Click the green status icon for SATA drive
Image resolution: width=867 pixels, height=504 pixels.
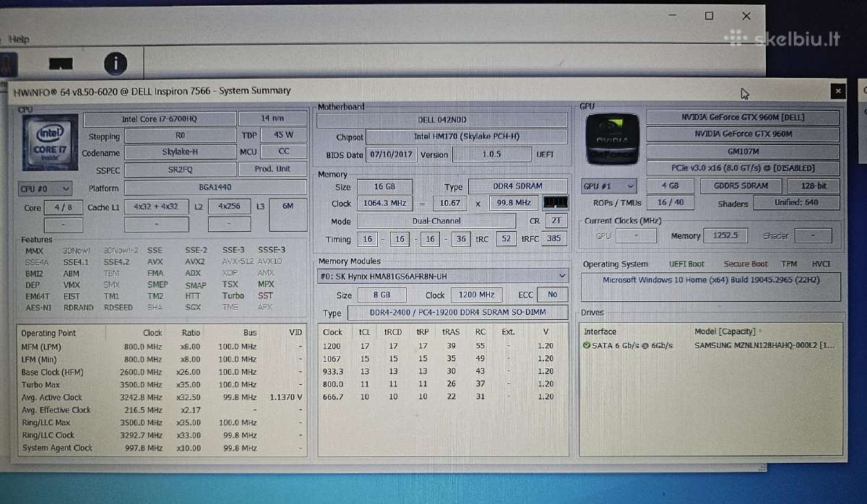coord(587,345)
